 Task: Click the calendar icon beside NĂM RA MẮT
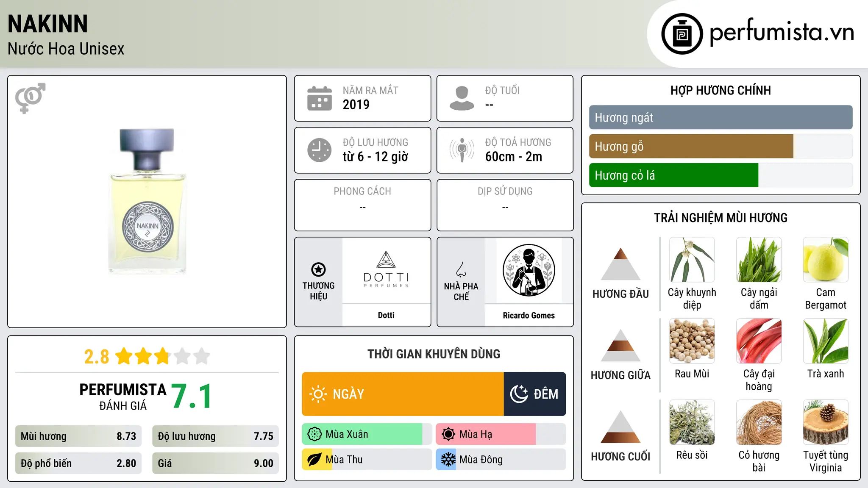pos(320,98)
